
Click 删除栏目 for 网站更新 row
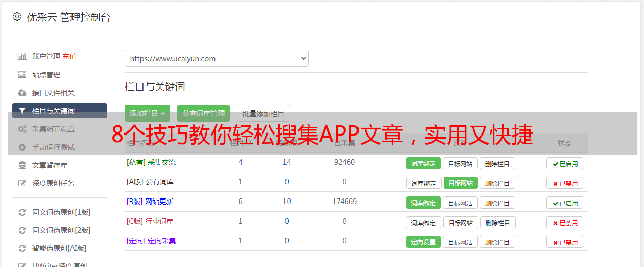click(x=497, y=203)
